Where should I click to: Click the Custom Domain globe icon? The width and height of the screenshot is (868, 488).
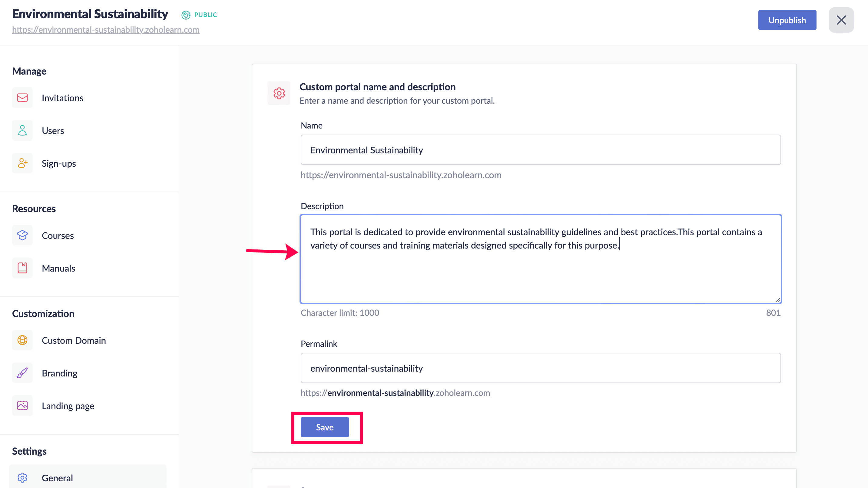point(22,340)
